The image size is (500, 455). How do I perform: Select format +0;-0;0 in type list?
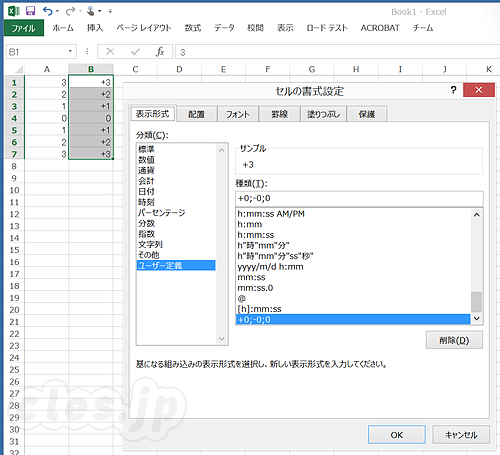coord(353,320)
